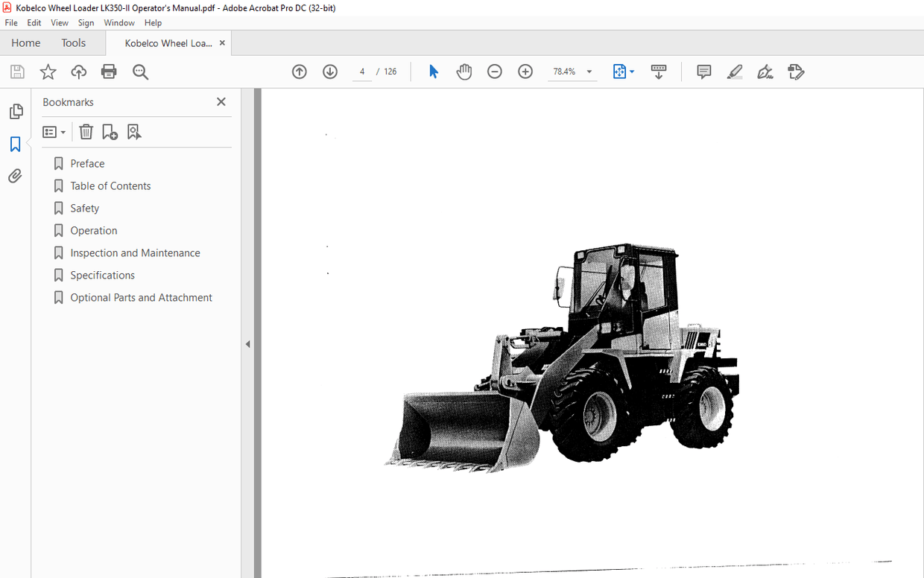Open the zoom percentage dropdown

(x=588, y=72)
